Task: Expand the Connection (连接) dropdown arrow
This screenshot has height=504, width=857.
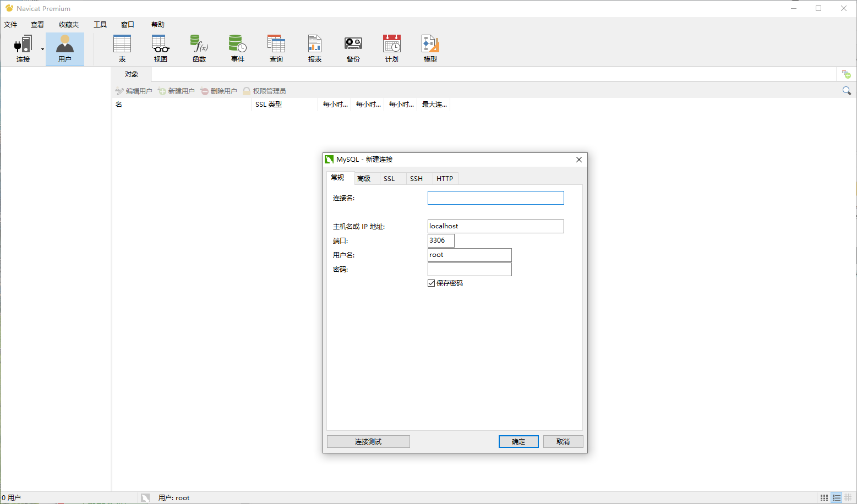Action: pyautogui.click(x=42, y=50)
